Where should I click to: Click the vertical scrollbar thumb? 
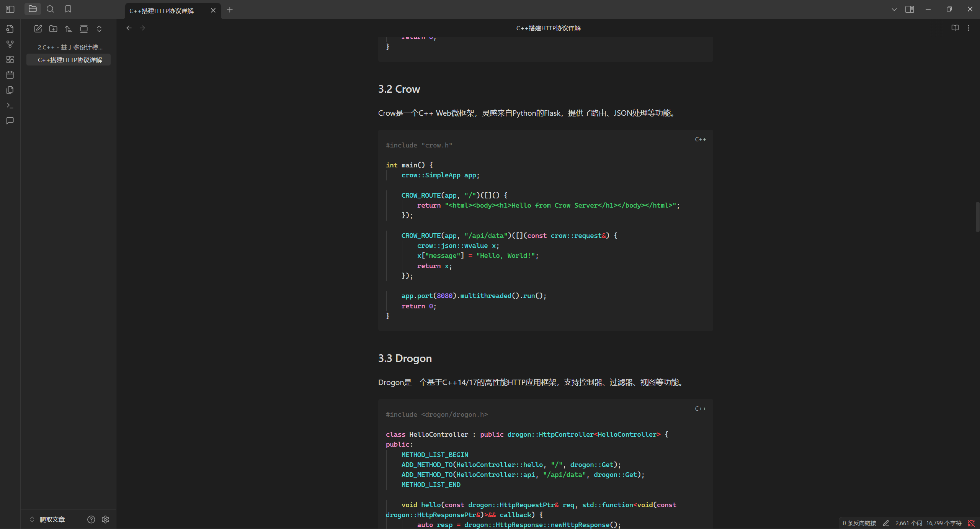[x=977, y=217]
